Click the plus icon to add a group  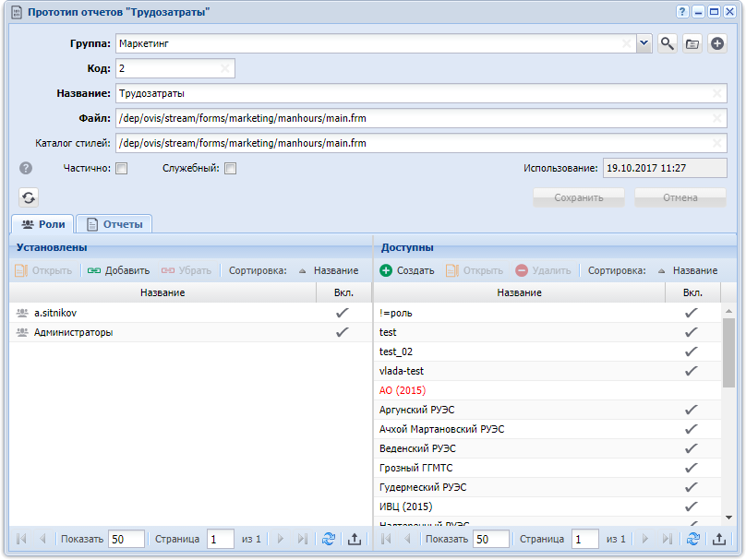click(717, 43)
